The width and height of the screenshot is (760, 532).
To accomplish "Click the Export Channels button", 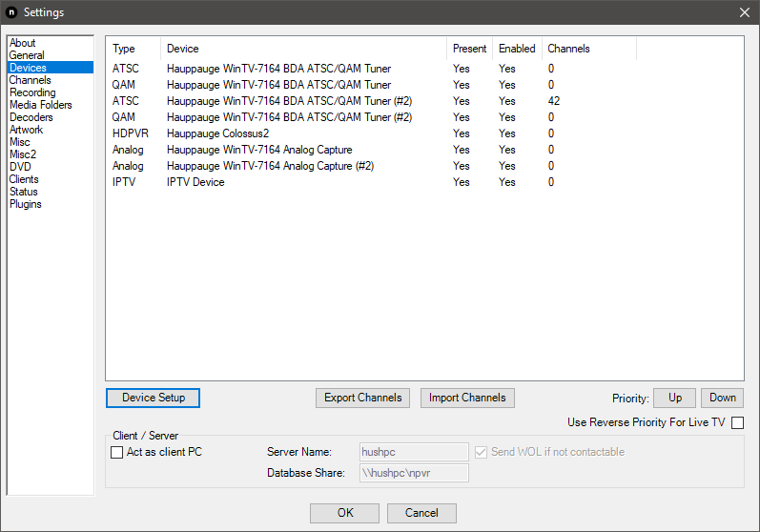I will click(x=362, y=398).
